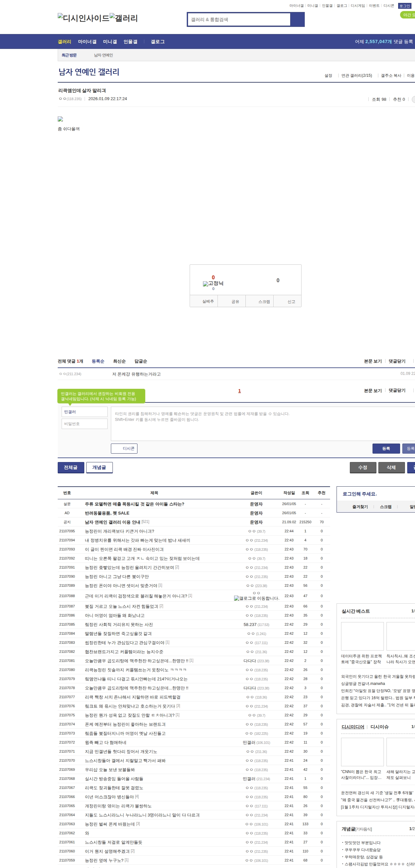Click the 조회 column header in the post list
The image size is (415, 868).
(305, 492)
